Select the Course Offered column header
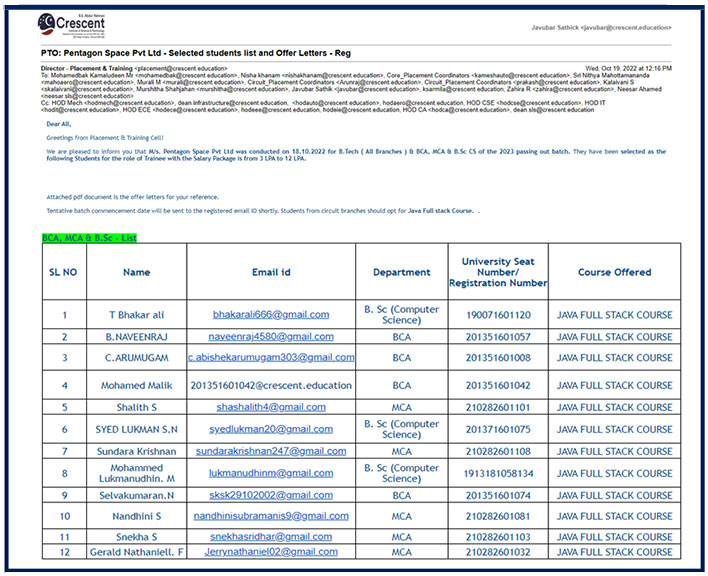This screenshot has width=708, height=576. 614,272
